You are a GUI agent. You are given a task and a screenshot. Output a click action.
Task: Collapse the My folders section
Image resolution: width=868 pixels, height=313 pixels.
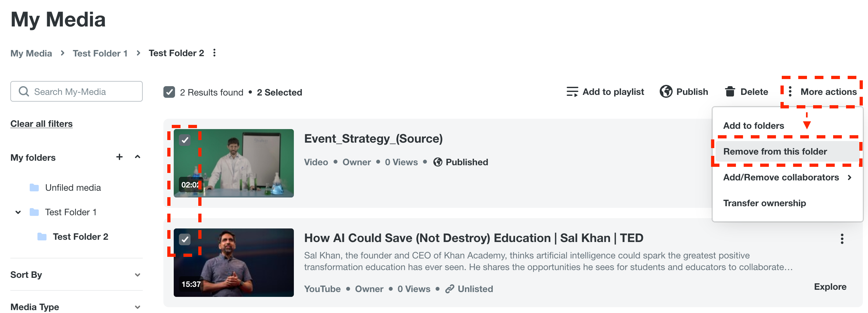pos(138,157)
